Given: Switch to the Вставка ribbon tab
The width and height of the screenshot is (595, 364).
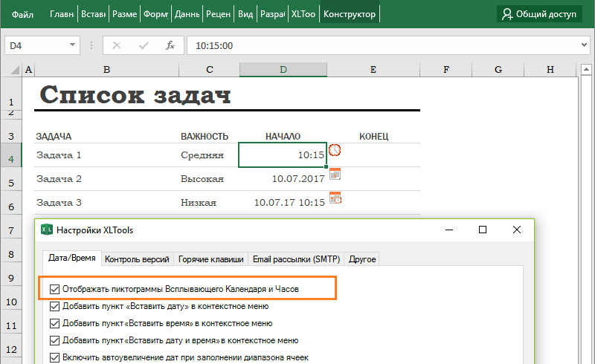Looking at the screenshot, I should (94, 14).
